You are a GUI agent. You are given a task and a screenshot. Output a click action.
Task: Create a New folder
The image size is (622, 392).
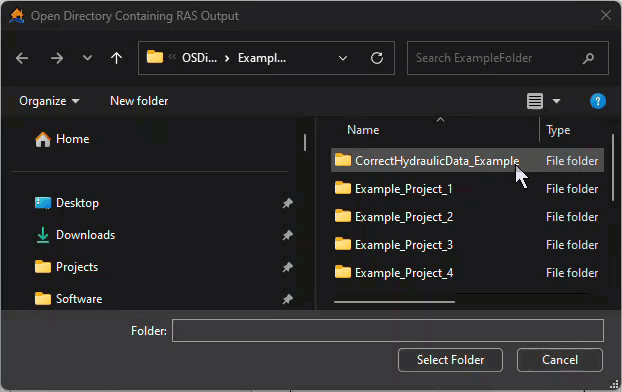pos(139,101)
